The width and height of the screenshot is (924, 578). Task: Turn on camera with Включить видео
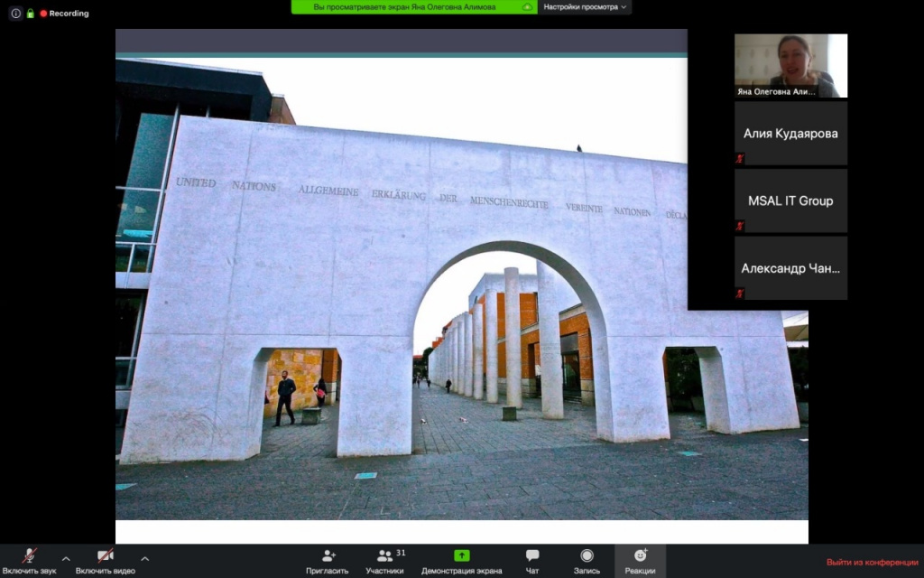pos(106,561)
